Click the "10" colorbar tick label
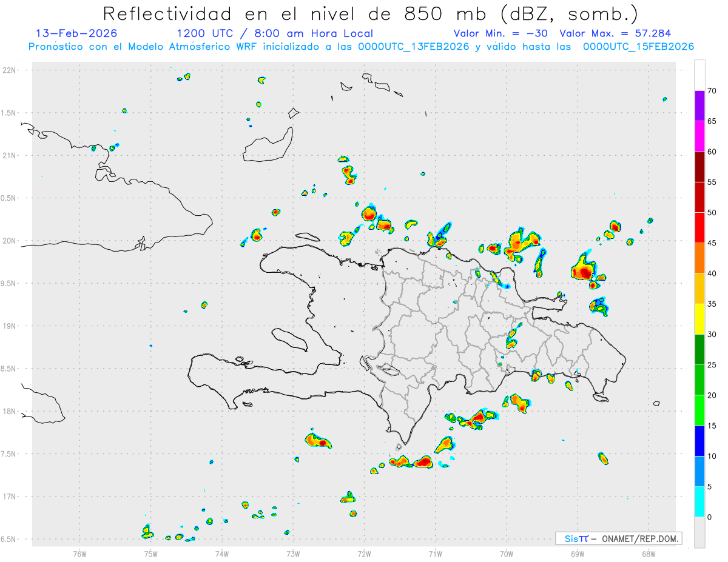This screenshot has width=728, height=562. pyautogui.click(x=712, y=456)
